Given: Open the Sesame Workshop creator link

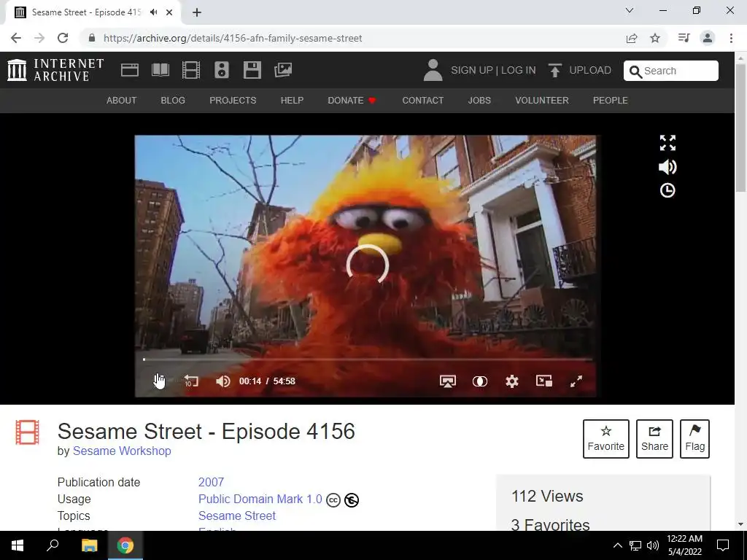Looking at the screenshot, I should (x=122, y=451).
